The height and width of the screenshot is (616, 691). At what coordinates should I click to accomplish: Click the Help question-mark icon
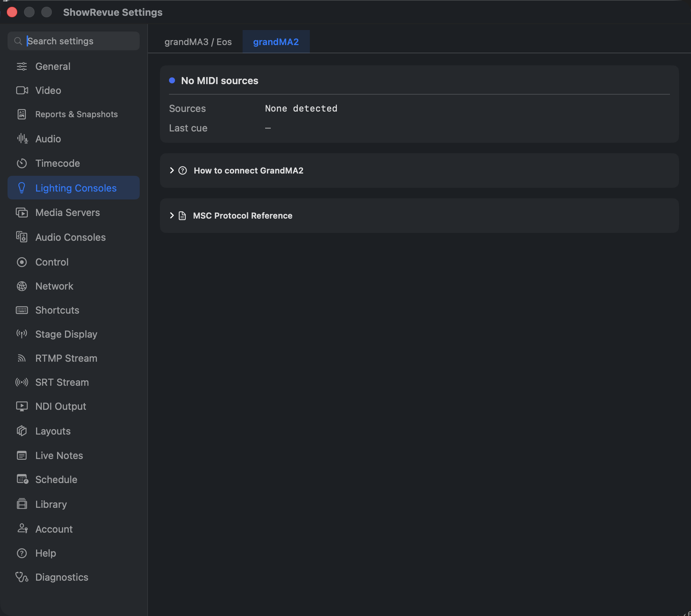pos(22,553)
